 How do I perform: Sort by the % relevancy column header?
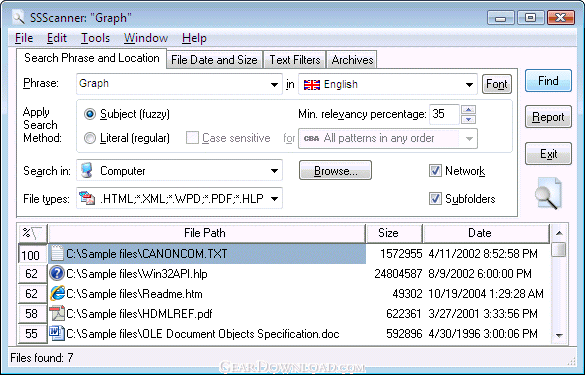point(33,234)
